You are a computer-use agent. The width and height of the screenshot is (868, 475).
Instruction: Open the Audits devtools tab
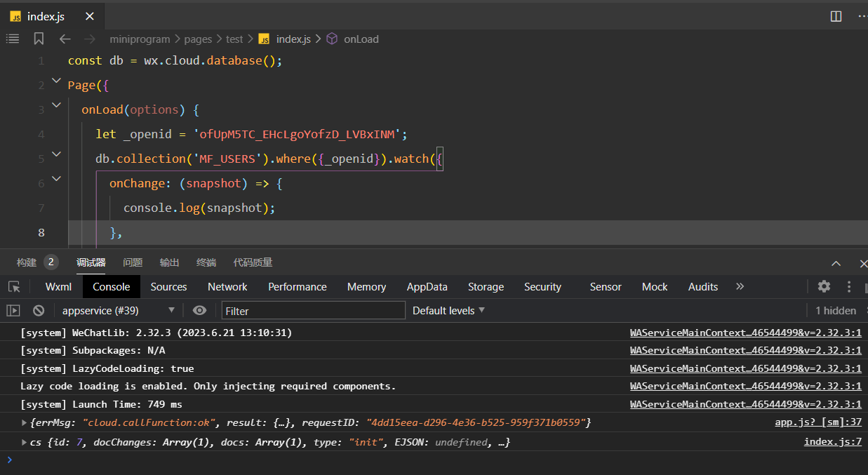point(703,286)
